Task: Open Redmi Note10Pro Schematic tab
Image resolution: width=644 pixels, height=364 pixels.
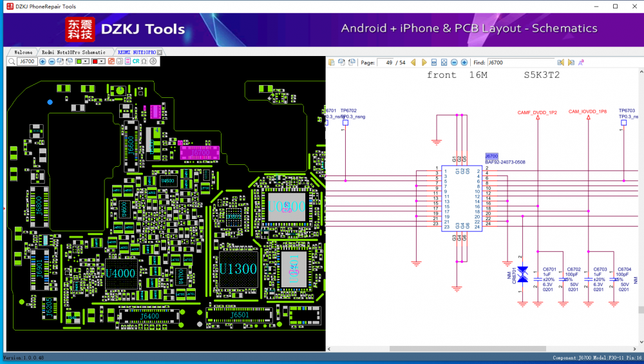Action: pos(73,52)
